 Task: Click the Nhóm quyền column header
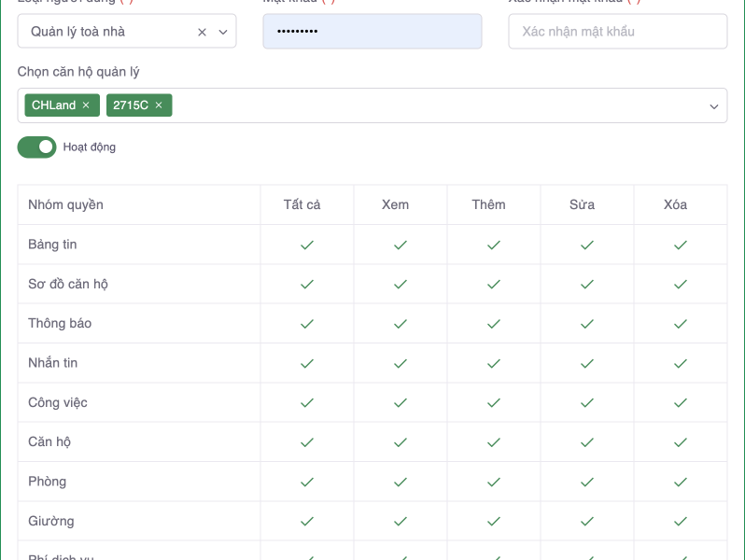point(65,204)
